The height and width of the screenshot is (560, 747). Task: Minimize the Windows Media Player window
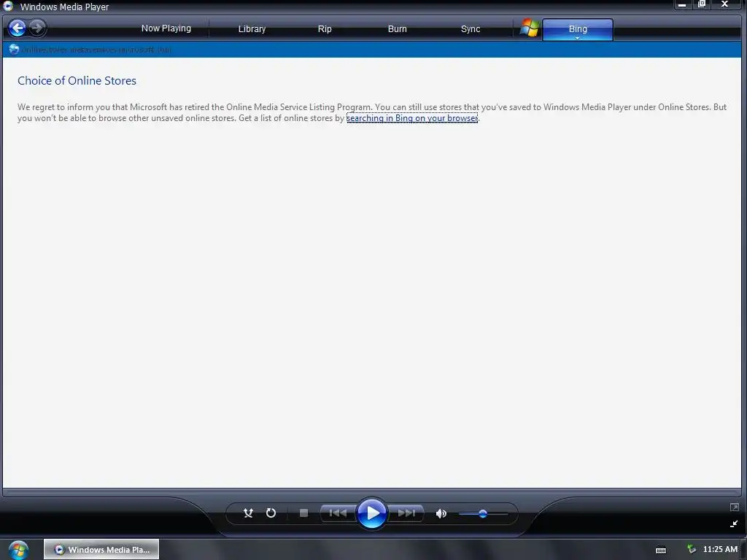click(682, 5)
